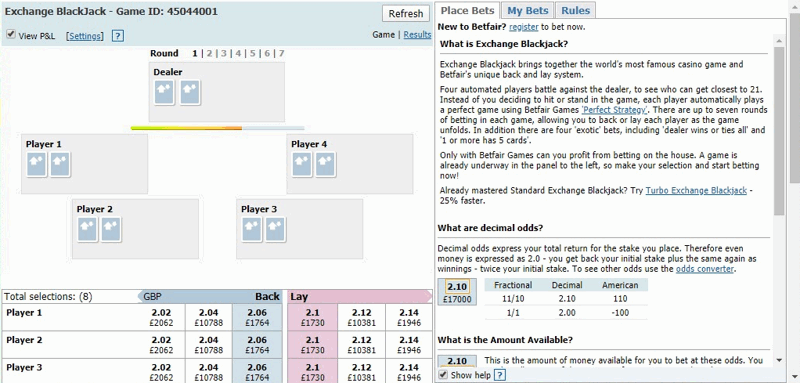This screenshot has width=800, height=383.
Task: Back Player 2 at 2.02
Action: [x=161, y=345]
